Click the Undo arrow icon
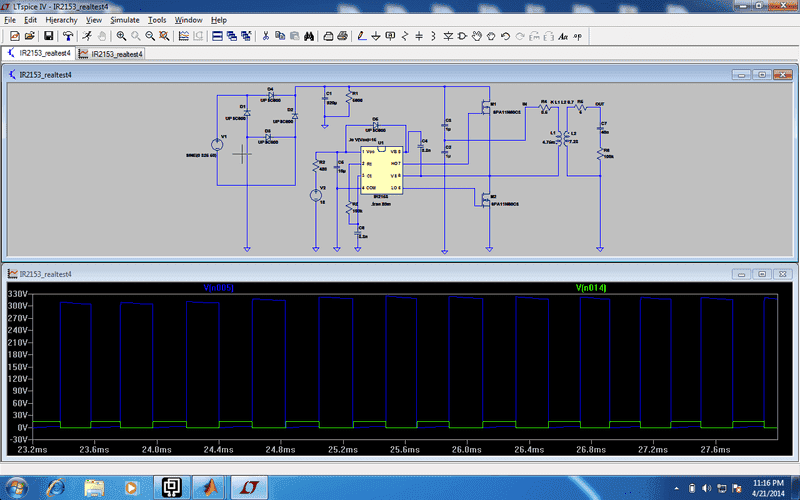Image resolution: width=800 pixels, height=500 pixels. pos(505,36)
